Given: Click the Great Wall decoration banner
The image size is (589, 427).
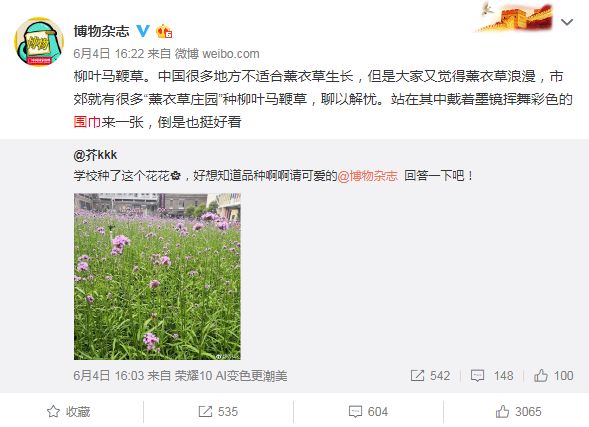Looking at the screenshot, I should pos(515,17).
